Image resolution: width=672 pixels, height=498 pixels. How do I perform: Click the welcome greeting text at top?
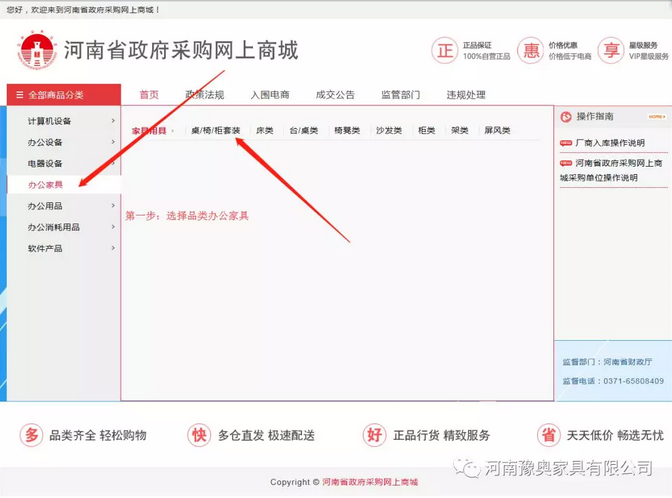tap(83, 9)
